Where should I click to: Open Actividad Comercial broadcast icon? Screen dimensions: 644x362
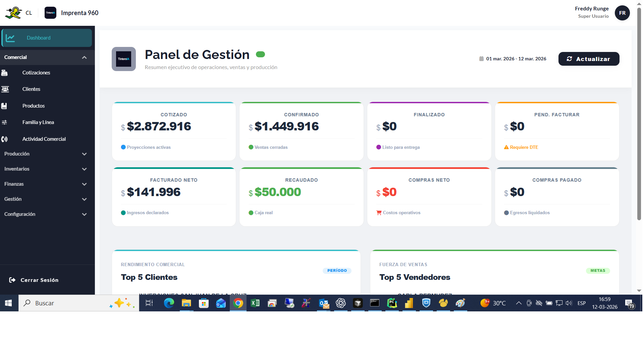(x=5, y=139)
